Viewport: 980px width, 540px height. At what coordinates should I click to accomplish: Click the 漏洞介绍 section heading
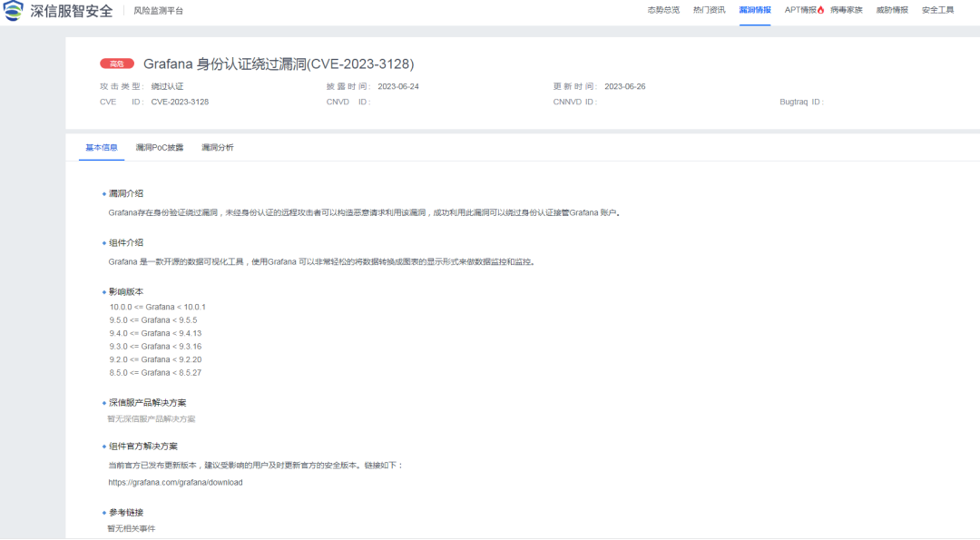[x=125, y=193]
